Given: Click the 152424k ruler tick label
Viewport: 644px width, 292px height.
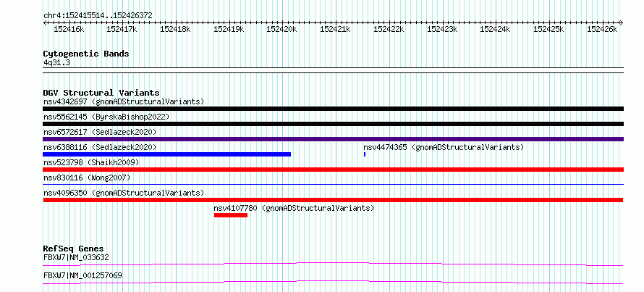Looking at the screenshot, I should tap(495, 29).
